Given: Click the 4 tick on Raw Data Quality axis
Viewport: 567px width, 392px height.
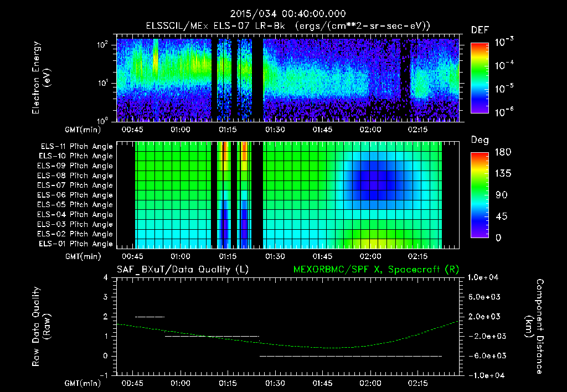Looking at the screenshot, I should (105, 277).
